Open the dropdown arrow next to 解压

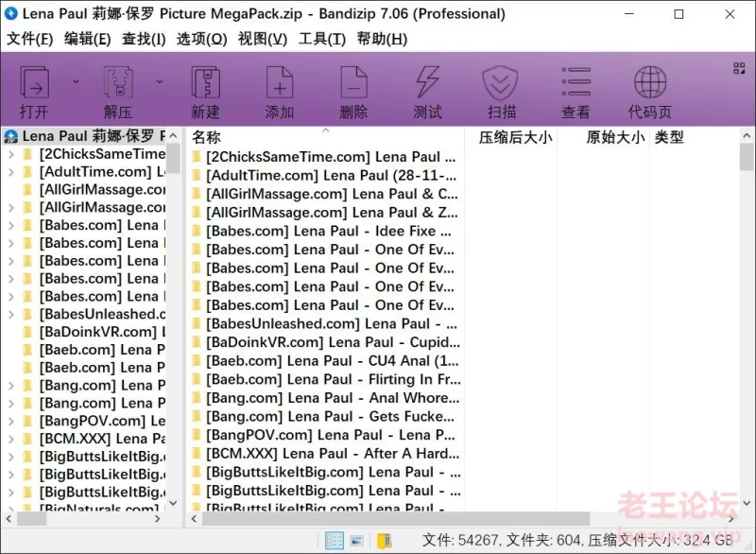pyautogui.click(x=160, y=82)
